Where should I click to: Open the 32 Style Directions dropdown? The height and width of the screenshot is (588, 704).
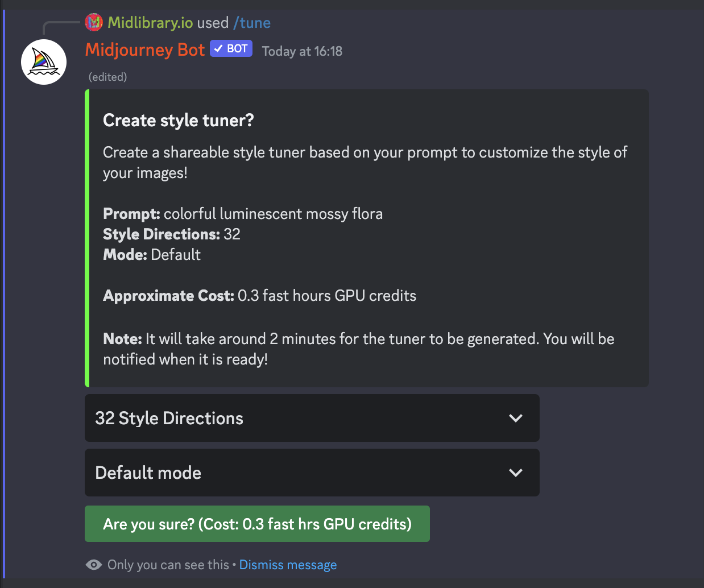[312, 418]
